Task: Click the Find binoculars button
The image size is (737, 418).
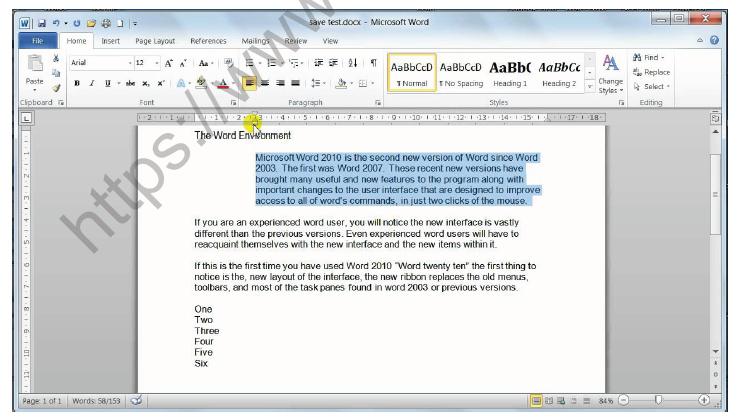Action: click(648, 57)
